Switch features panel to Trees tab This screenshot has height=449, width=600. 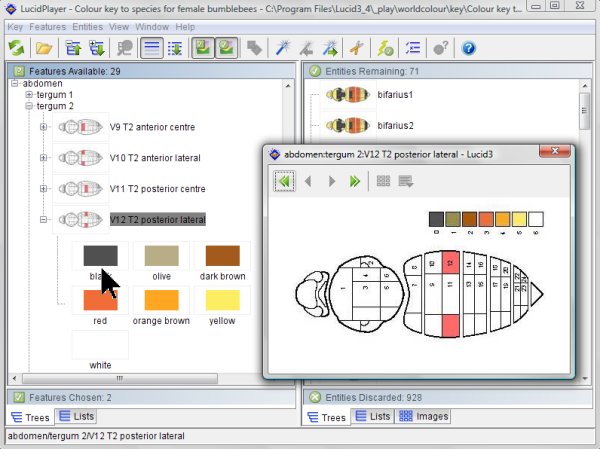(31, 417)
